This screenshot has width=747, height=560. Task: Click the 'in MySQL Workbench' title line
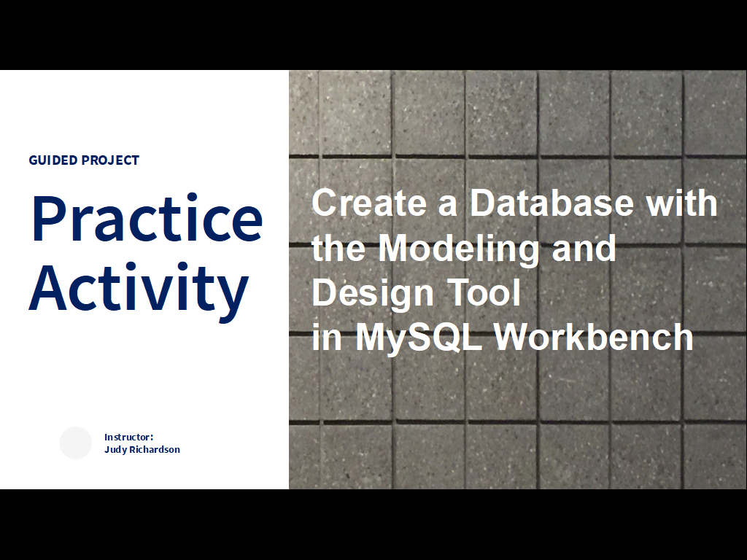click(502, 338)
